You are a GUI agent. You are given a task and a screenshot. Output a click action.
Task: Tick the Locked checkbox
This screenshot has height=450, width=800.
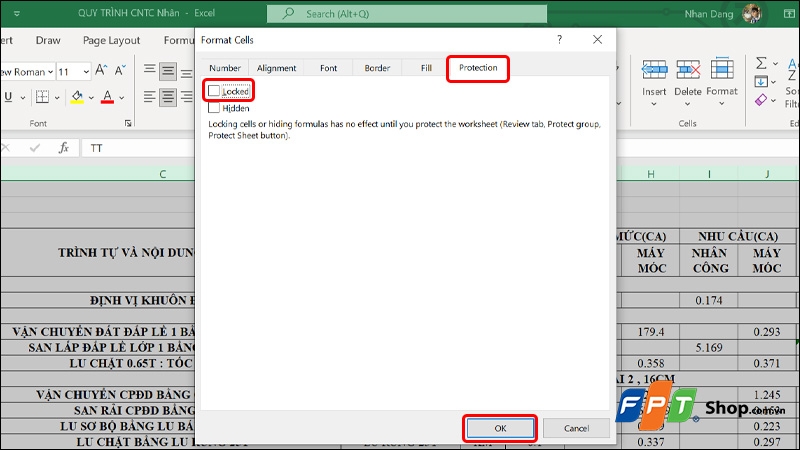[x=214, y=91]
